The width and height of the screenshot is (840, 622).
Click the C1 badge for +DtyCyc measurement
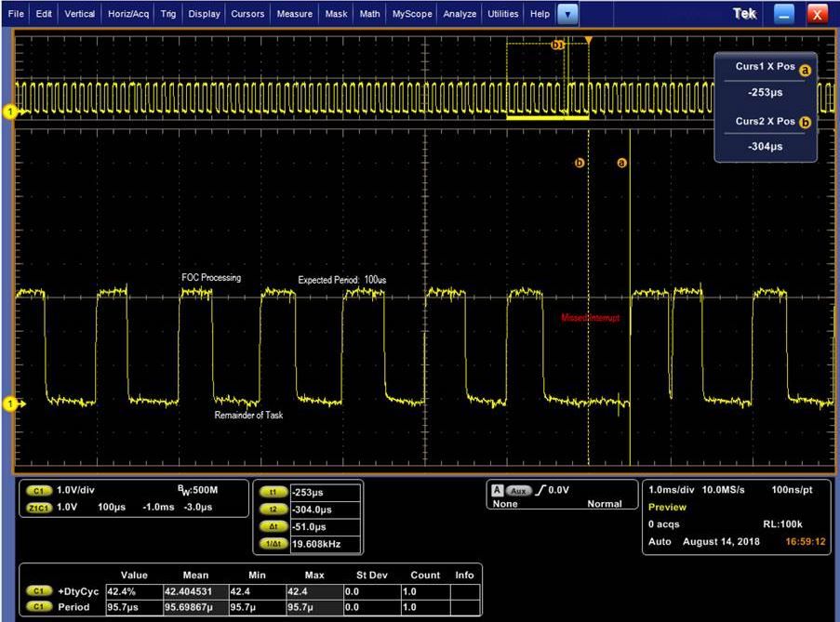38,591
